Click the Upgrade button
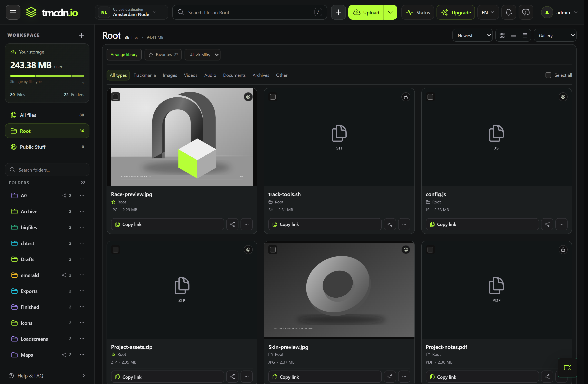 click(x=455, y=12)
